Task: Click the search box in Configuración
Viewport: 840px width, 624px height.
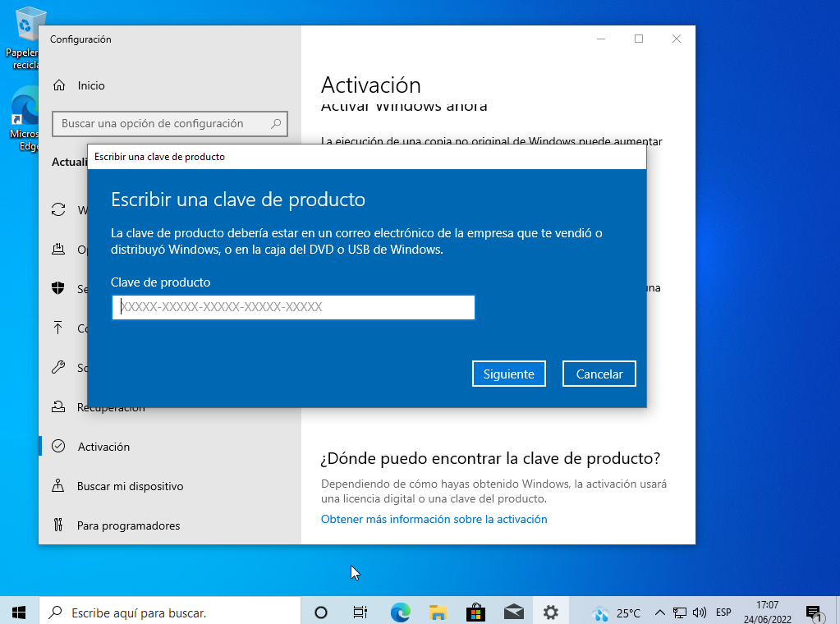Action: pos(170,124)
